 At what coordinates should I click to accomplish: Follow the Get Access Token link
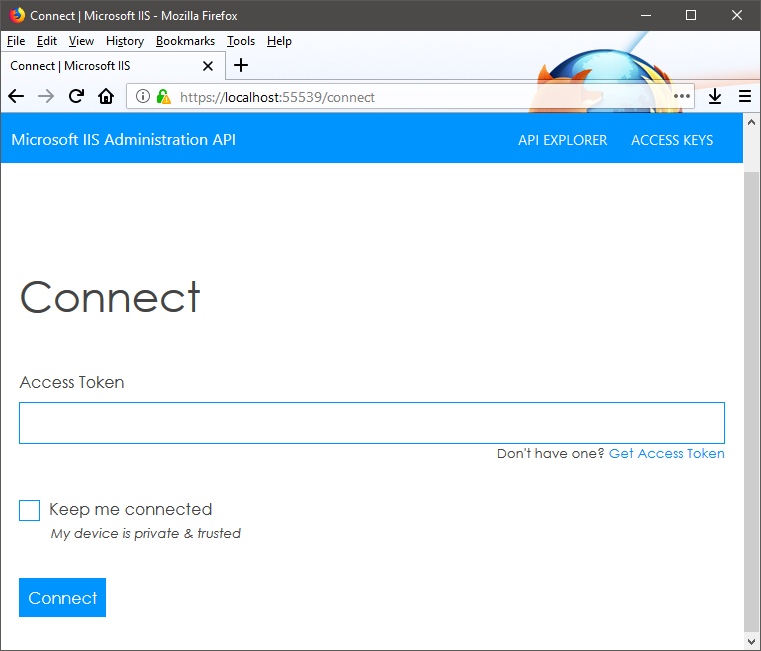(666, 454)
